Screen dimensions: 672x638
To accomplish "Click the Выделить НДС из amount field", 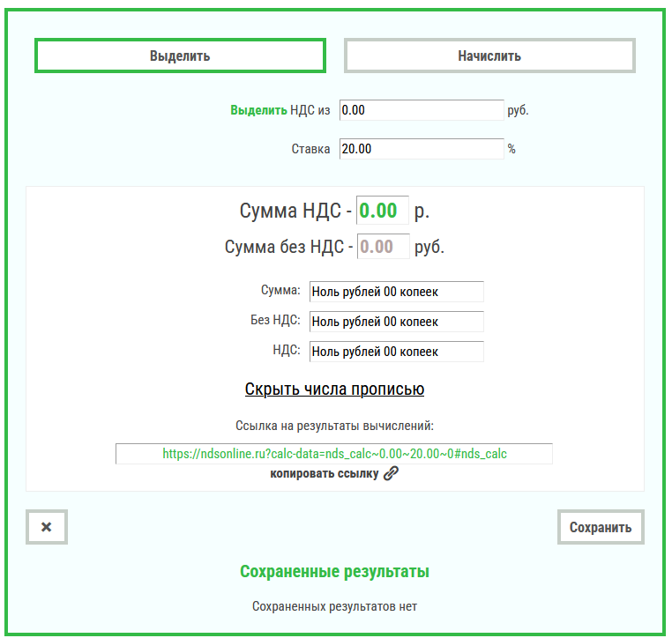I will [x=422, y=110].
